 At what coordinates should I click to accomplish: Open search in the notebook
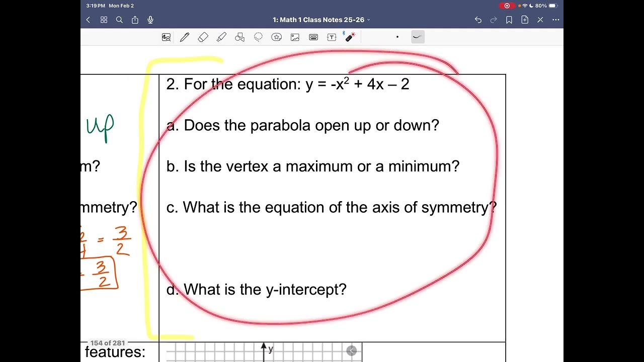[119, 20]
